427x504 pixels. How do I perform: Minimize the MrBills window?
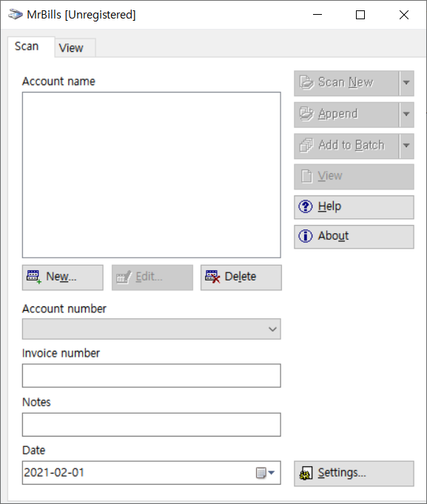click(317, 15)
